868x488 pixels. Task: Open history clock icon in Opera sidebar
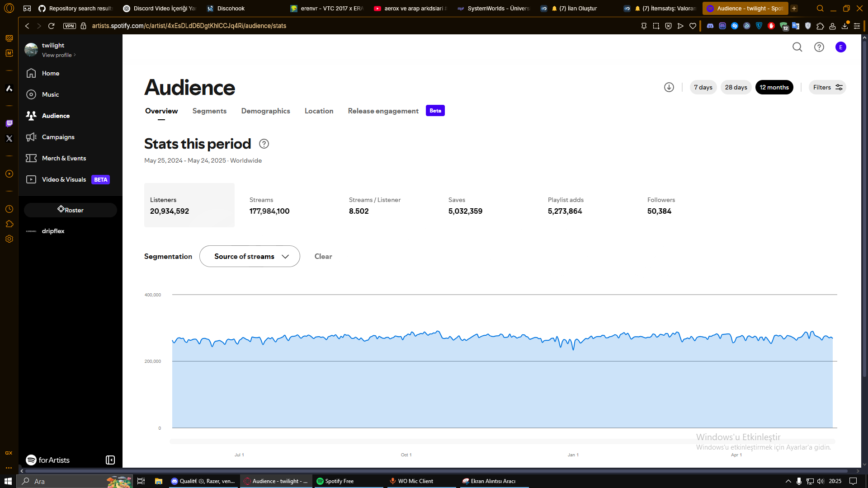(9, 209)
